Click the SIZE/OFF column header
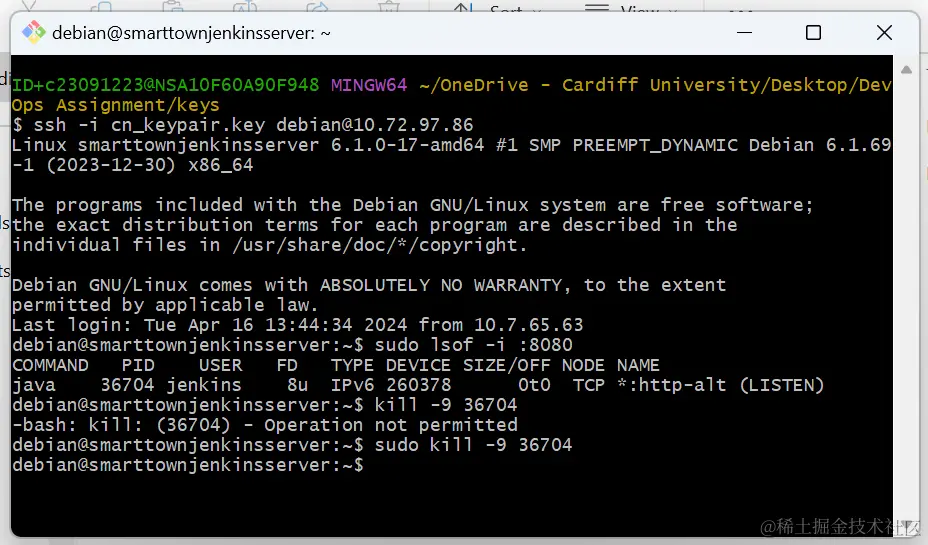Viewport: 928px width, 545px height. coord(507,365)
